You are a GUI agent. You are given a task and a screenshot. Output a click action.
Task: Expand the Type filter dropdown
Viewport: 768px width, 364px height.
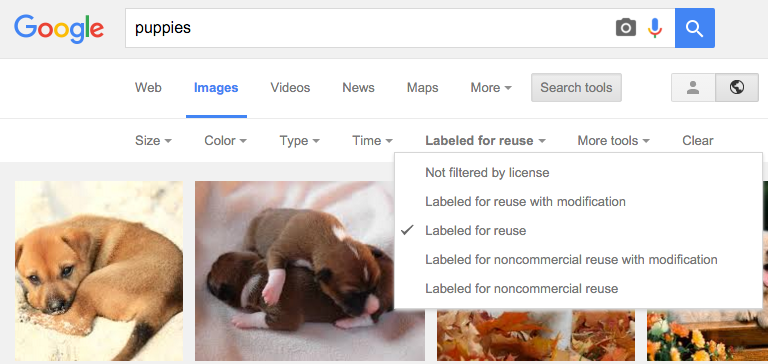(x=299, y=141)
